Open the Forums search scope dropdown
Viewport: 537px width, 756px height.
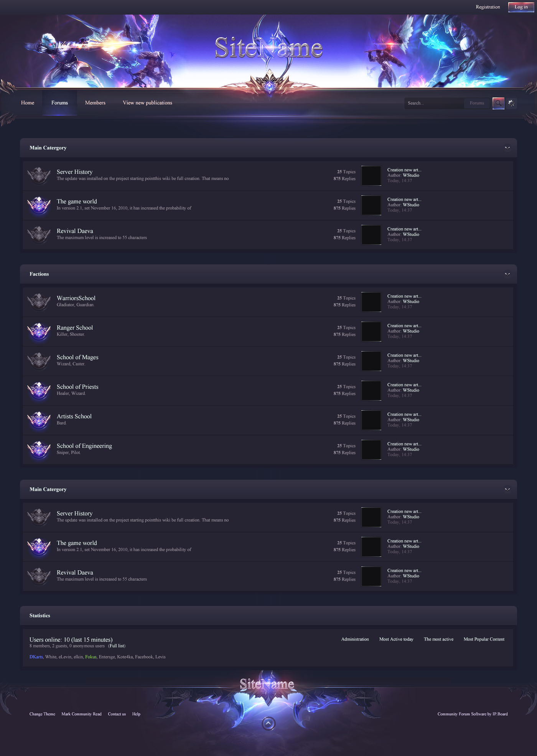coord(477,103)
